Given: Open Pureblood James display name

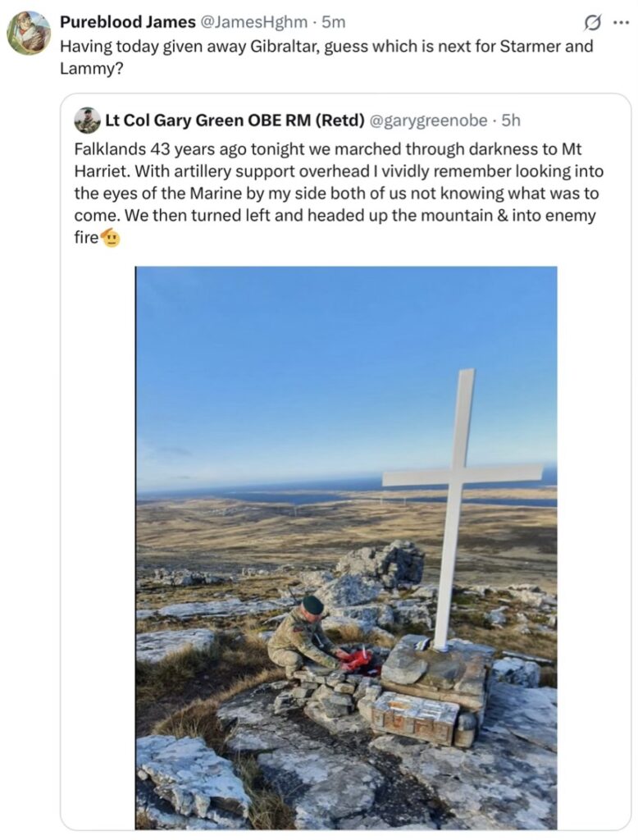Looking at the screenshot, I should [x=127, y=22].
